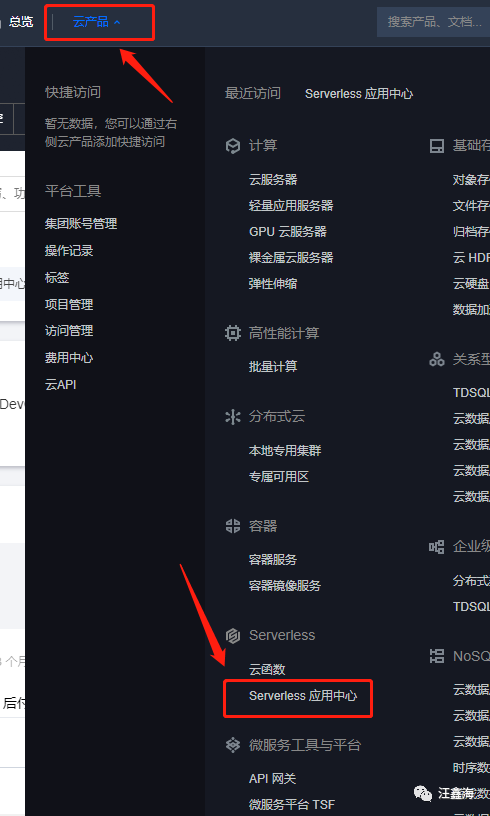Select Serverless 应用中心 under Serverless
This screenshot has height=816, width=490.
[303, 696]
